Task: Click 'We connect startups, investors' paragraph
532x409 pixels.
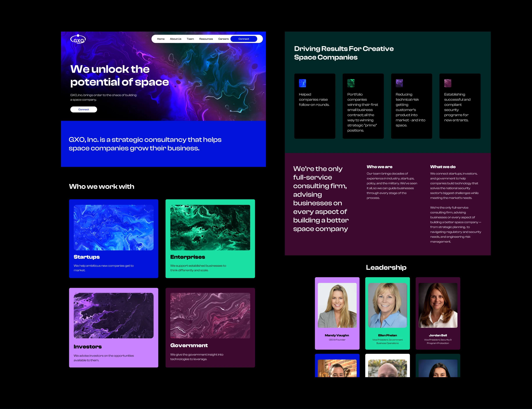Action: (455, 186)
